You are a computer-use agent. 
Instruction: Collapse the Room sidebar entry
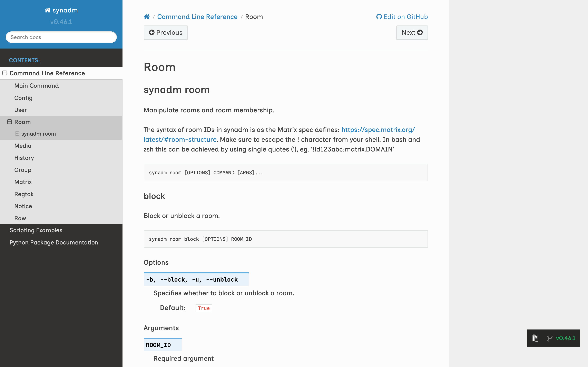click(9, 122)
